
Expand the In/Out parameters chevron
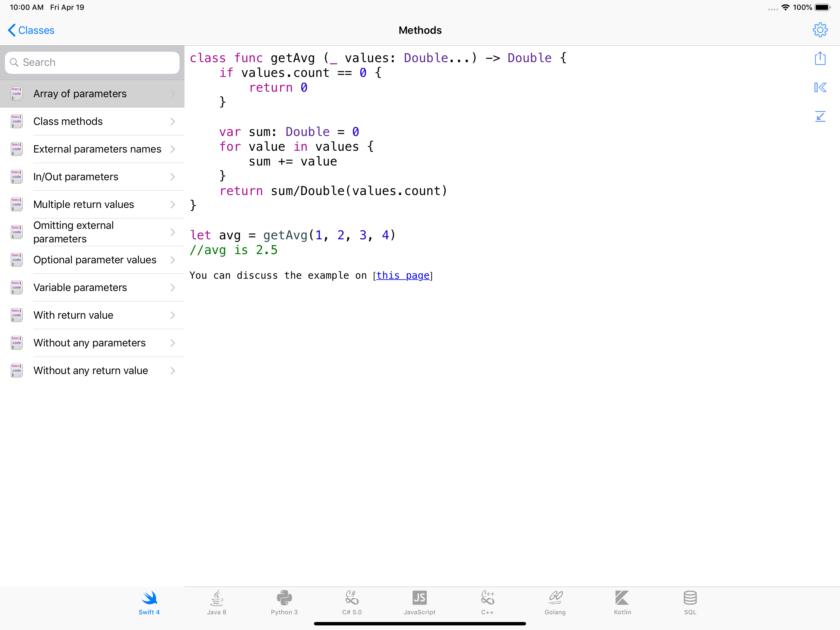click(x=172, y=177)
